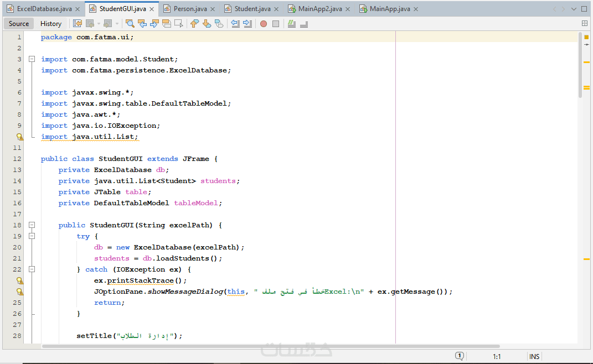Close the MainApp2.java tab
Screen dimensions: 593x364
tap(348, 9)
